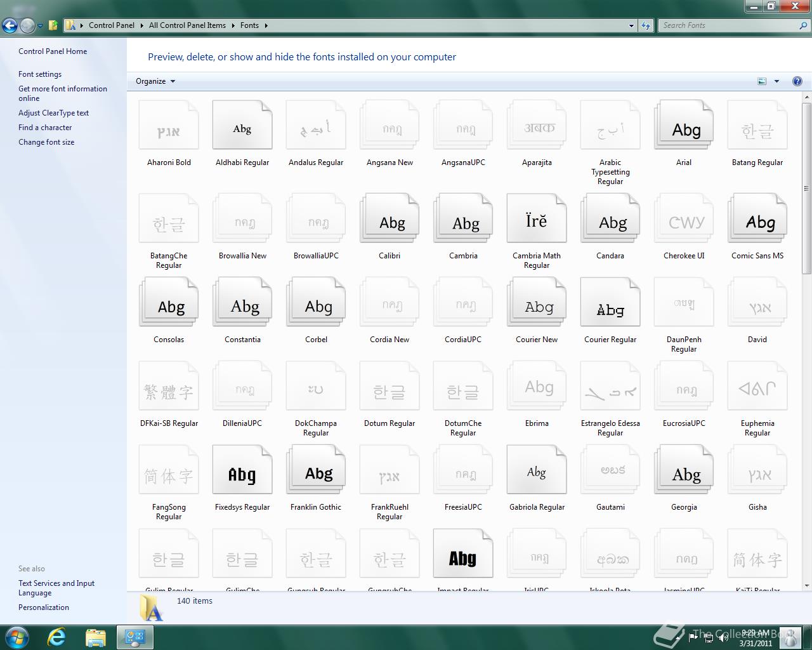Open the recent pages dropdown arrow
This screenshot has height=650, width=812.
pos(40,26)
